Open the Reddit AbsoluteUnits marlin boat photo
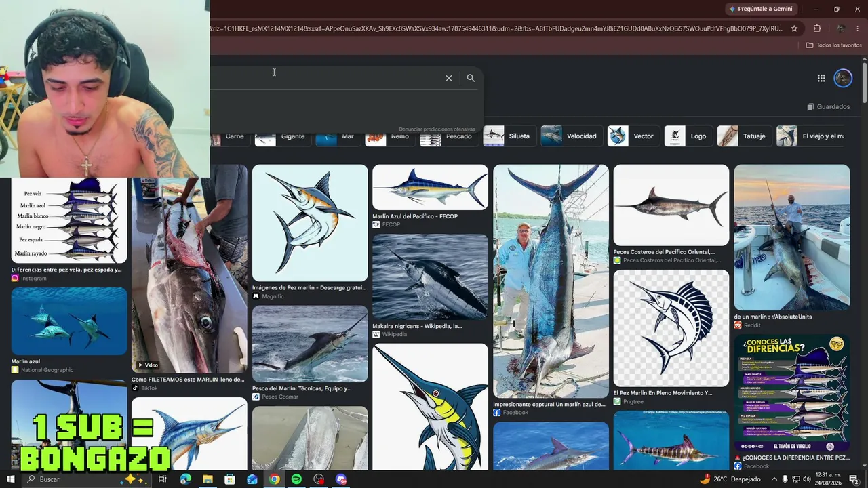This screenshot has height=488, width=868. (x=791, y=237)
